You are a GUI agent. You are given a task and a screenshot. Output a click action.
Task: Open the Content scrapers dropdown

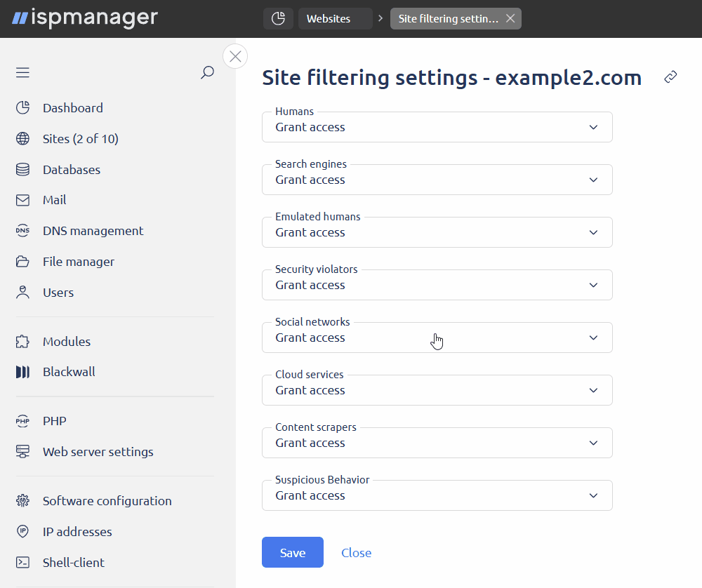[x=437, y=443]
